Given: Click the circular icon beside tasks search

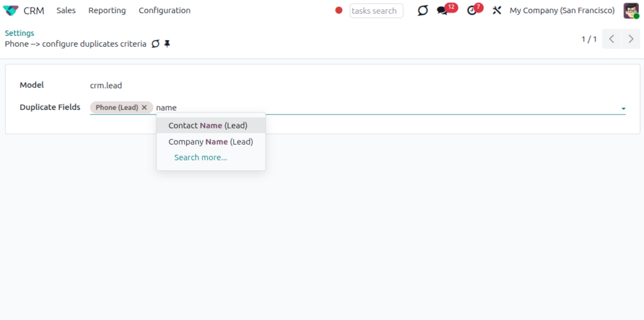Looking at the screenshot, I should pyautogui.click(x=422, y=11).
